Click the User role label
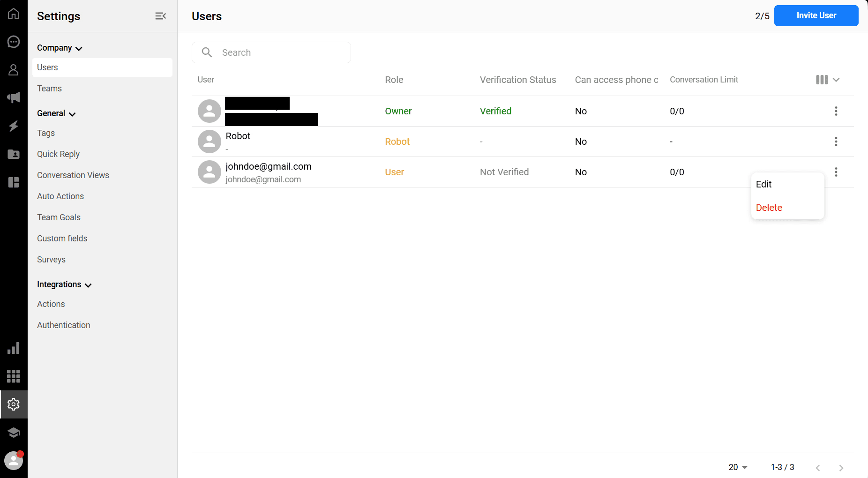Screen dimensions: 868x478 pyautogui.click(x=395, y=172)
